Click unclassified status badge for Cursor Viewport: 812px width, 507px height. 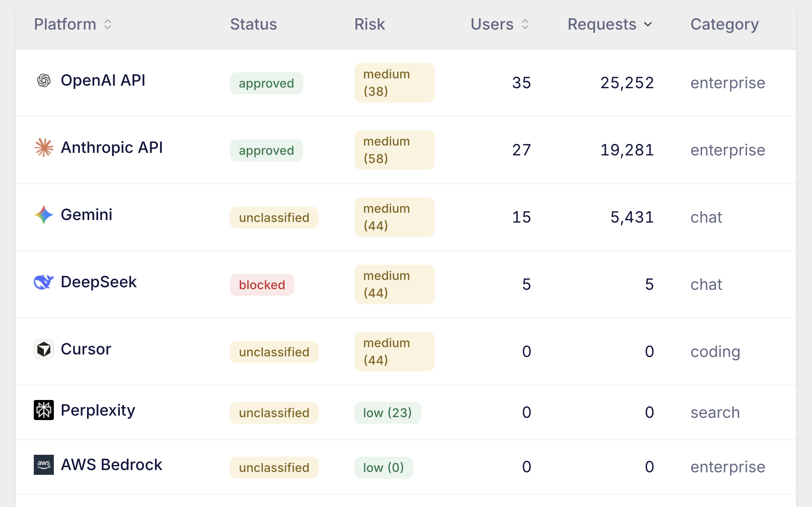point(274,352)
